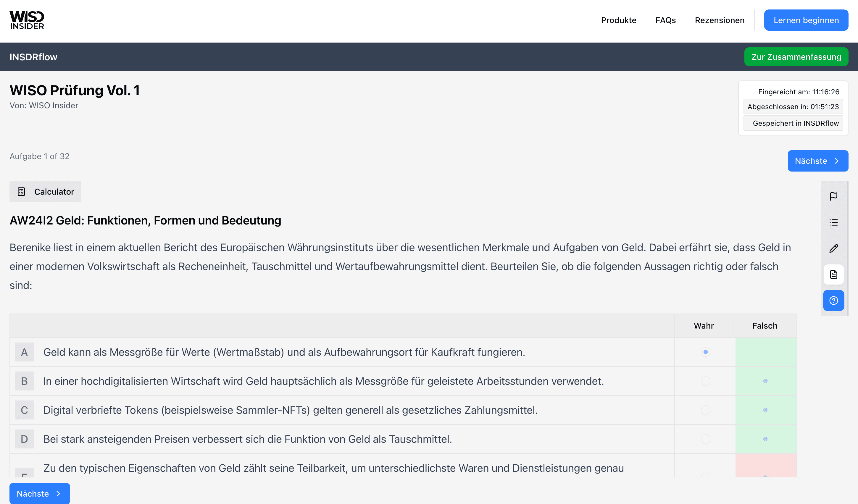Click the Eingereicht am: 11:16:26 text
This screenshot has width=858, height=504.
[x=799, y=92]
